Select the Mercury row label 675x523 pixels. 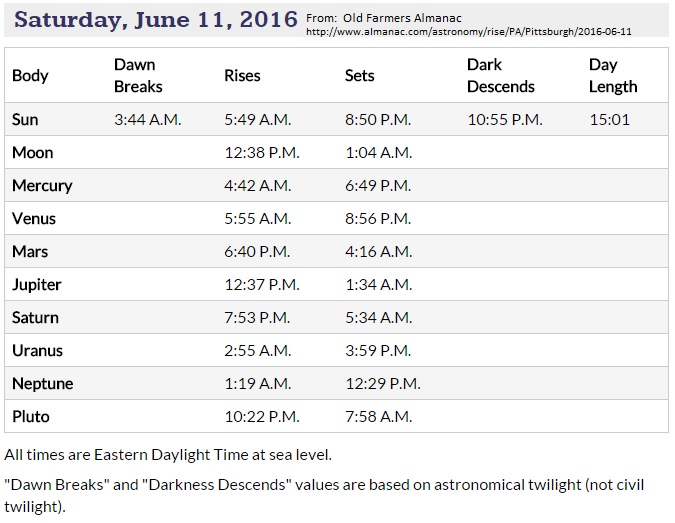(x=42, y=186)
